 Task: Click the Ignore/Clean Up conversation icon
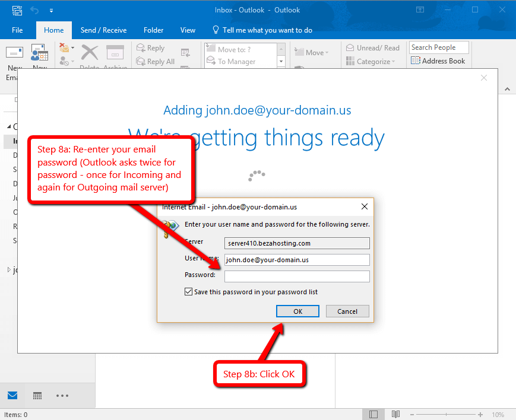(64, 47)
